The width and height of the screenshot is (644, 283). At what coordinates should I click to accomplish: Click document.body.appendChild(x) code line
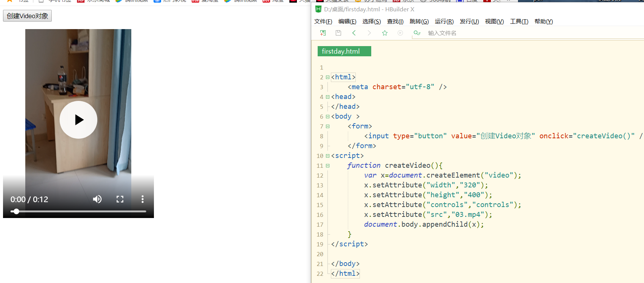[x=424, y=224]
